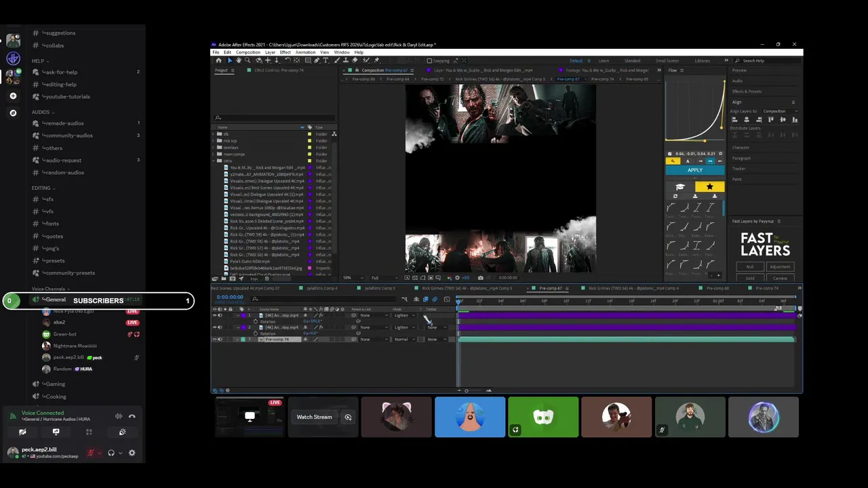Open Discord user settings gear

(132, 453)
